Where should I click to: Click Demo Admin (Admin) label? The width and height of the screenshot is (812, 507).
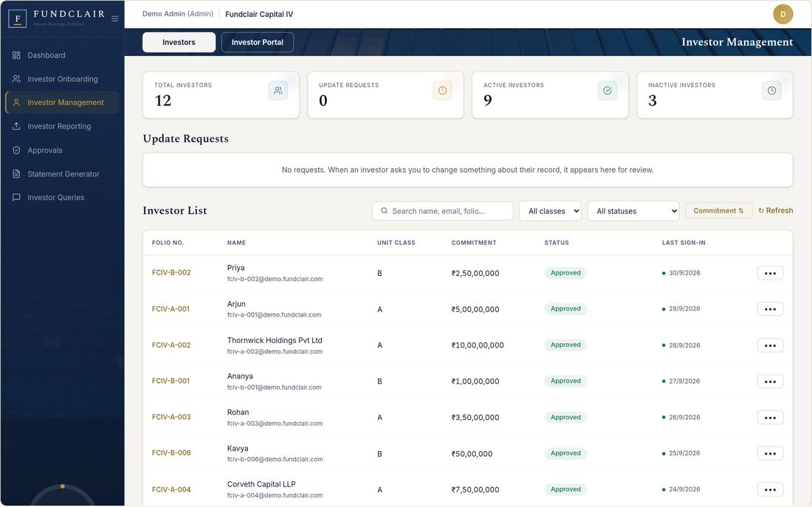click(x=178, y=14)
